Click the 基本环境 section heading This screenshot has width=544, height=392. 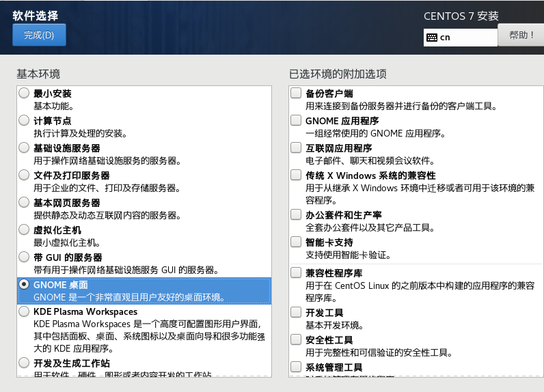pyautogui.click(x=38, y=74)
